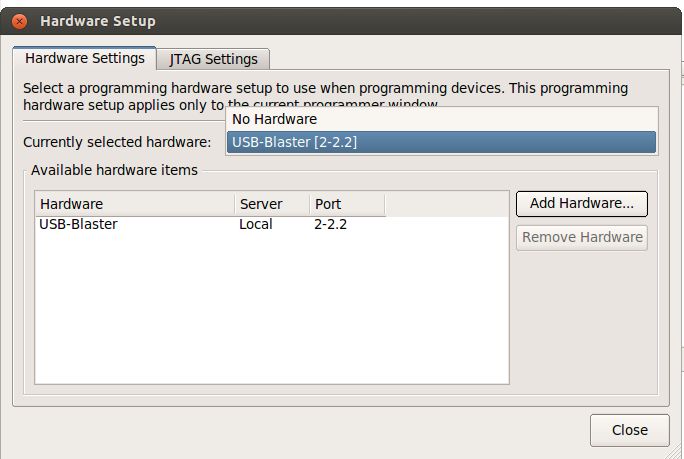Click the "Available hardware items" group label
This screenshot has width=684, height=459.
pos(114,170)
